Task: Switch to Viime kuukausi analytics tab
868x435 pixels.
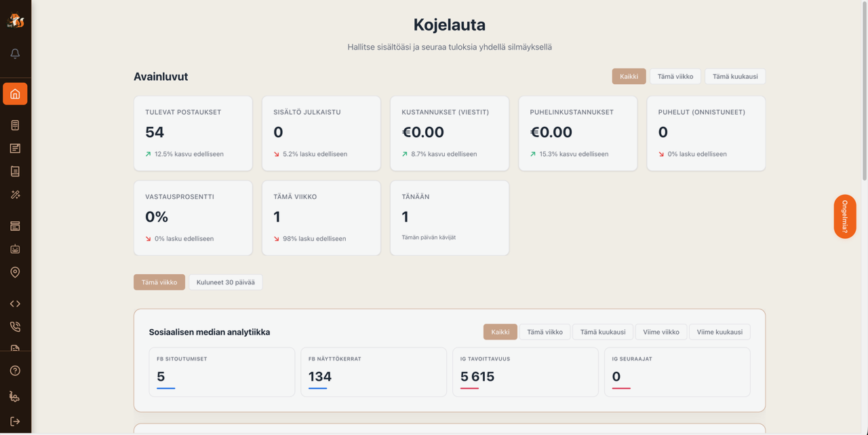Action: 719,331
